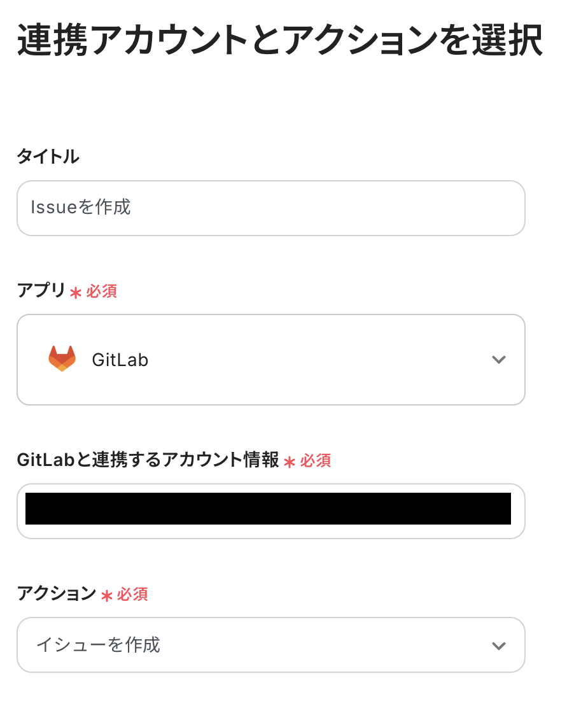The width and height of the screenshot is (588, 727).
Task: Click the タイトル field label
Action: pos(48,157)
